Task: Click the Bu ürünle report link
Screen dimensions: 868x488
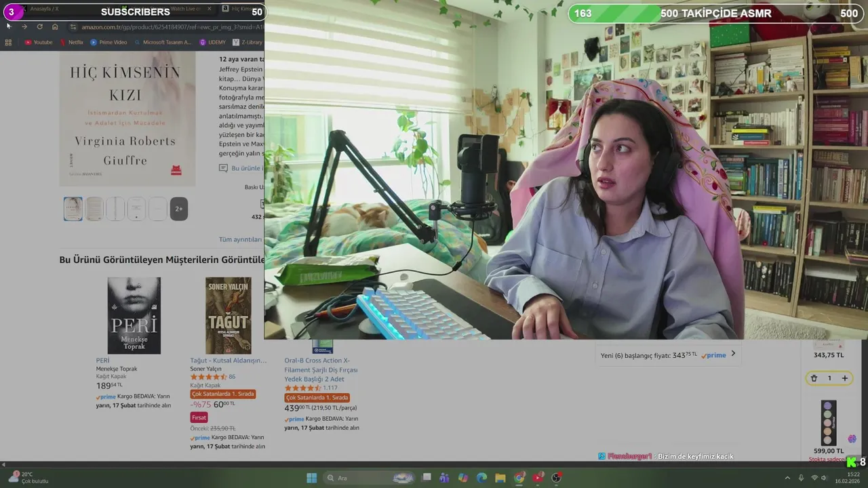Action: click(241, 168)
